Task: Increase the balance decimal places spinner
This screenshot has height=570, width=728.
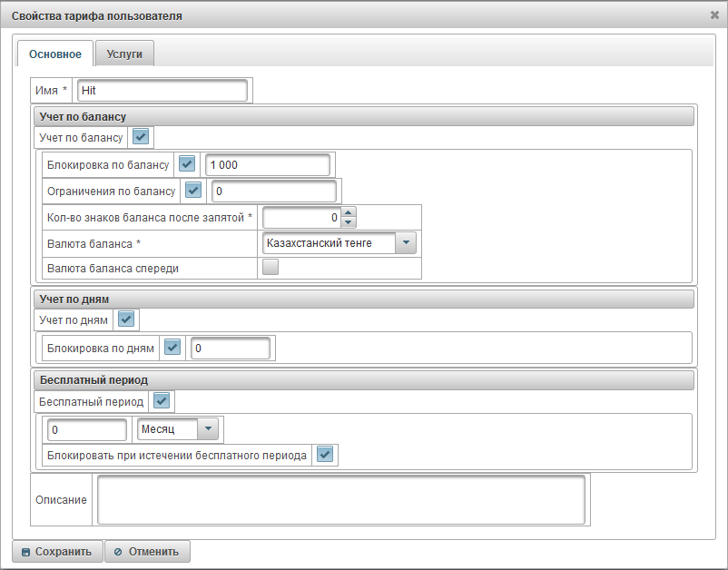Action: (349, 213)
